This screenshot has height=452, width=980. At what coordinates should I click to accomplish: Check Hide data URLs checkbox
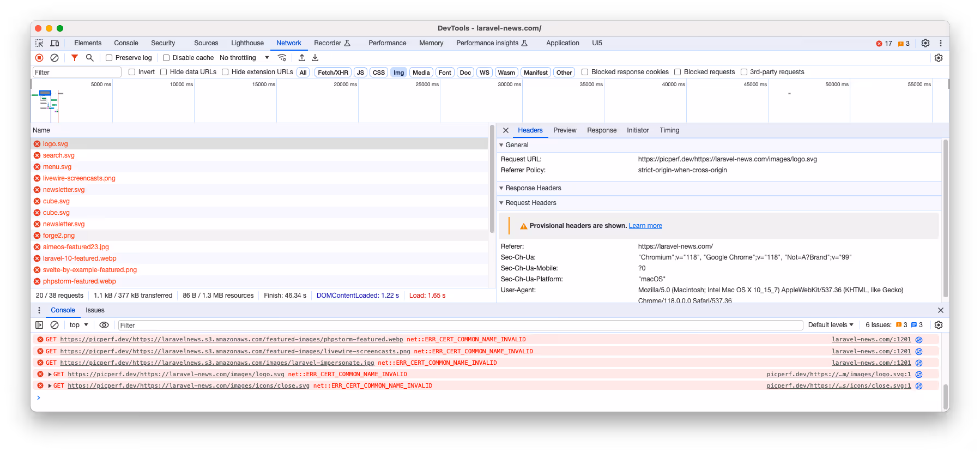[164, 72]
